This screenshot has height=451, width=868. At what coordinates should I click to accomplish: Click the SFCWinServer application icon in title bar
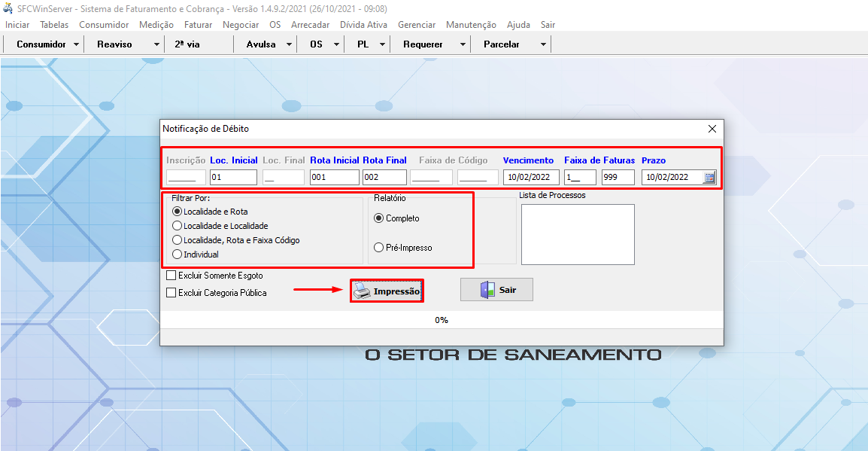8,8
